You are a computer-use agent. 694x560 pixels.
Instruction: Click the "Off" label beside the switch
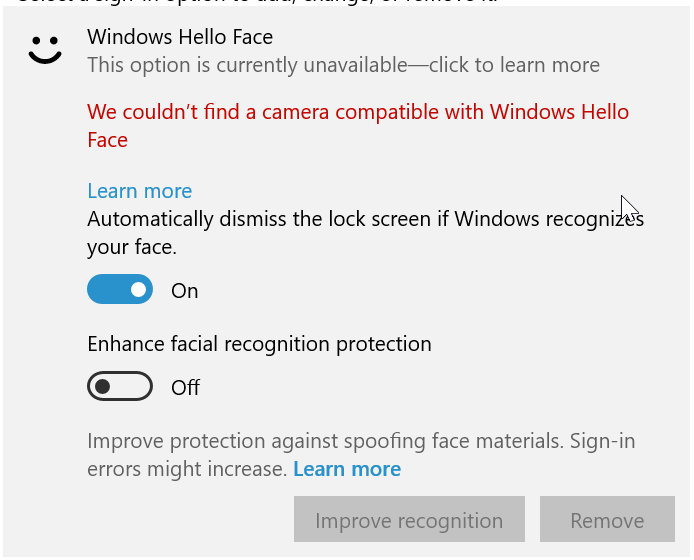coord(186,387)
